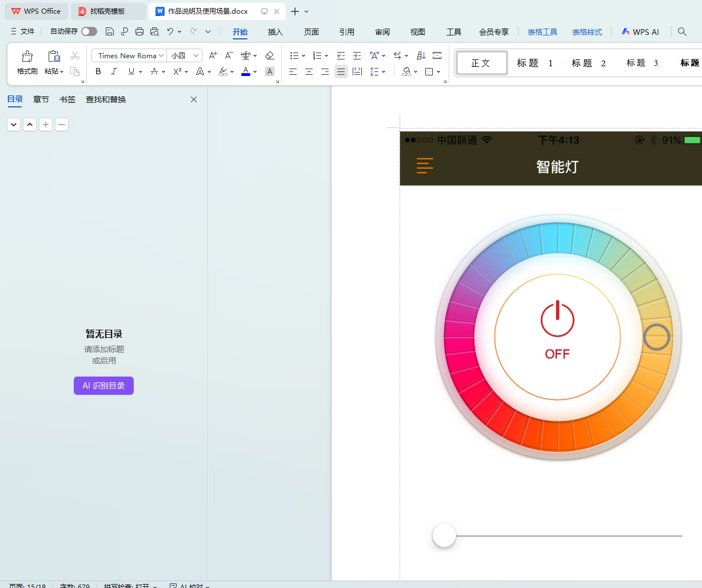Center align the paragraph

[x=309, y=71]
